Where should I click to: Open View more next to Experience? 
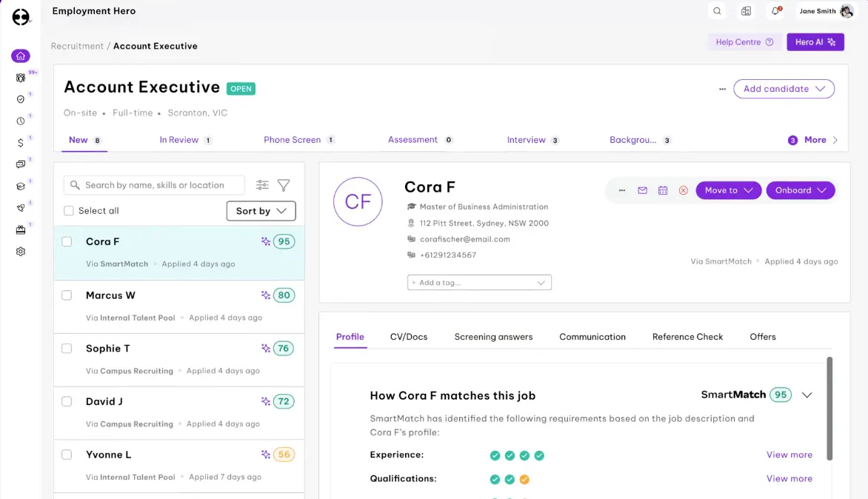coord(789,455)
